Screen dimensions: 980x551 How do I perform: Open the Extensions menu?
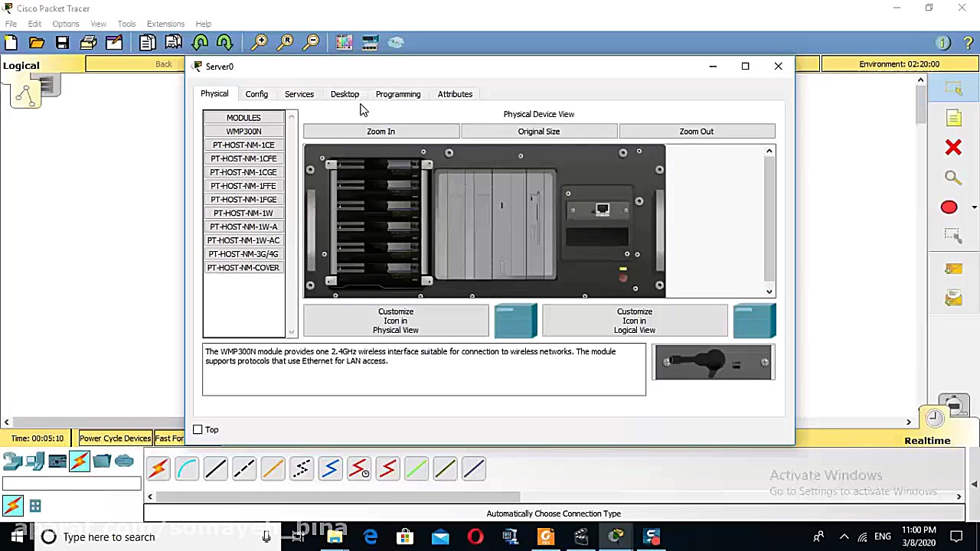coord(165,24)
